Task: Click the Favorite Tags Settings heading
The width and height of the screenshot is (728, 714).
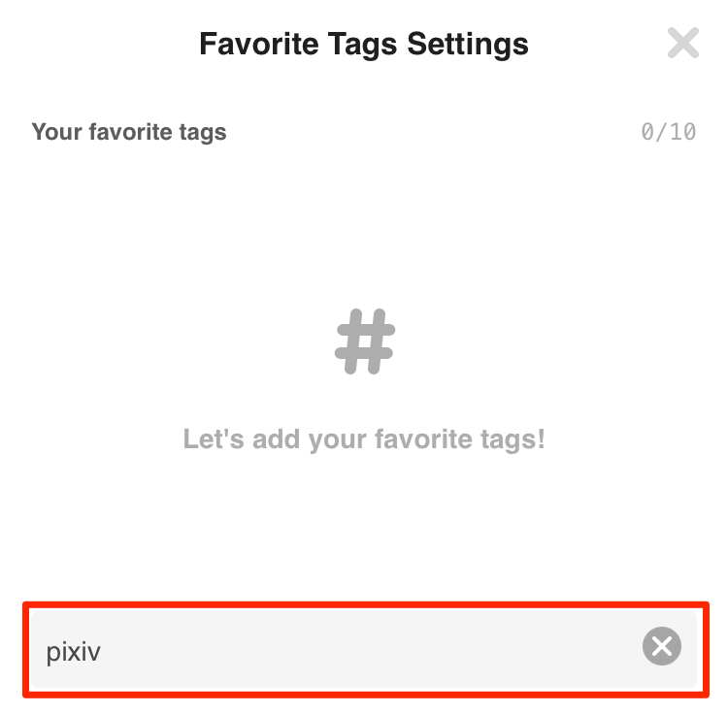Action: click(364, 45)
